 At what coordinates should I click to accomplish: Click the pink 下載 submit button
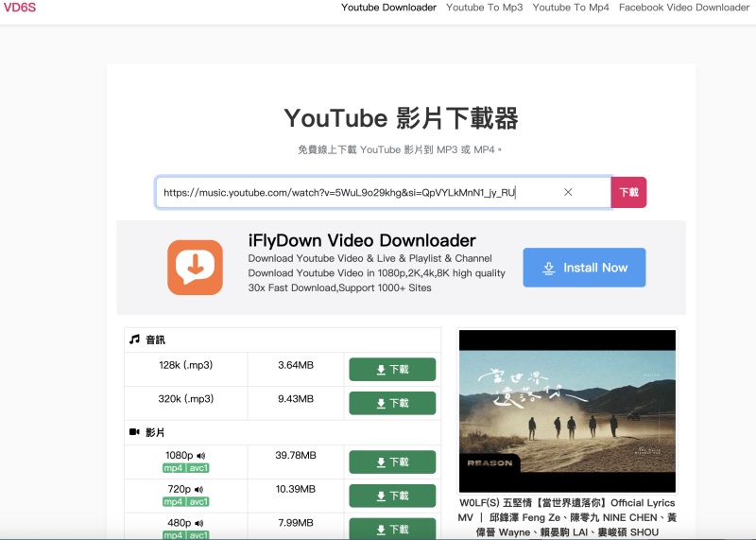[628, 193]
